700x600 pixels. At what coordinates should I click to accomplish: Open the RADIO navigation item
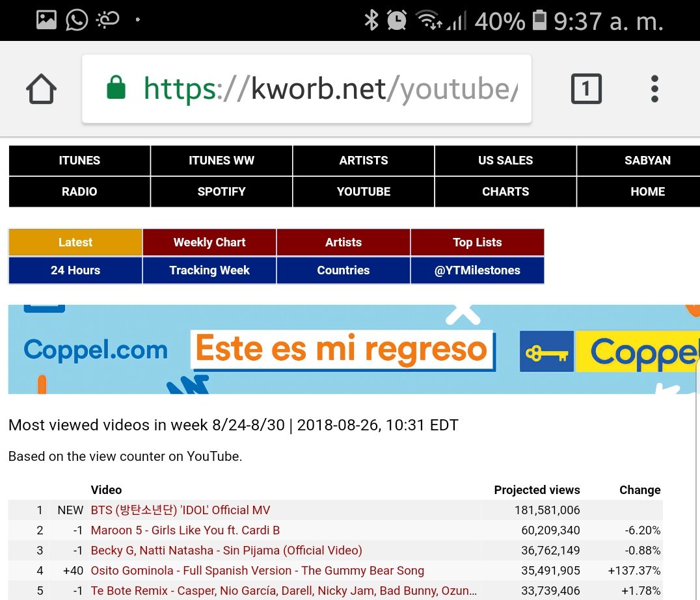79,191
